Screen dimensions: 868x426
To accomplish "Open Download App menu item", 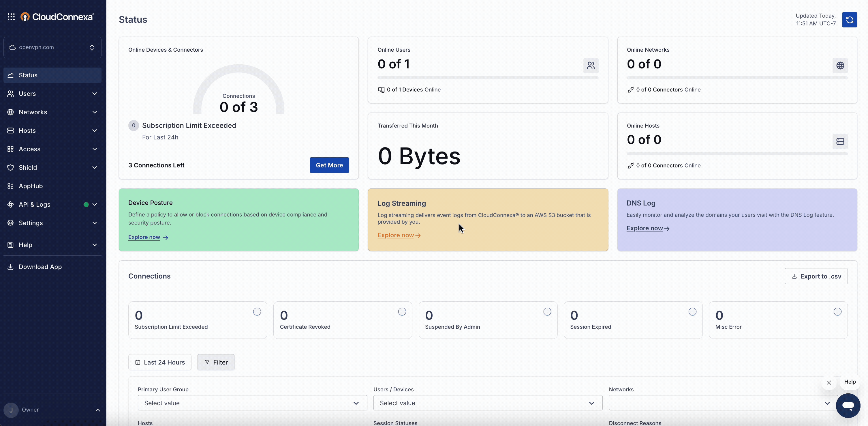I will click(40, 267).
